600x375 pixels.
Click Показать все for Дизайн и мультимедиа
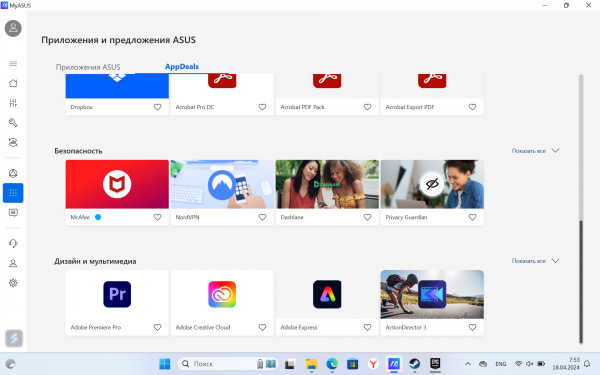point(528,261)
